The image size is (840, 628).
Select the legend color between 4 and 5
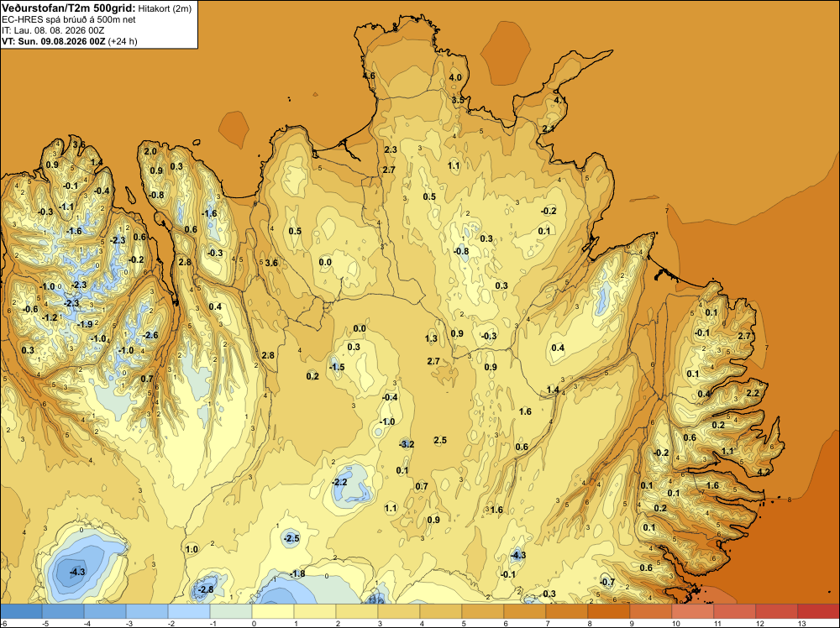[x=441, y=611]
